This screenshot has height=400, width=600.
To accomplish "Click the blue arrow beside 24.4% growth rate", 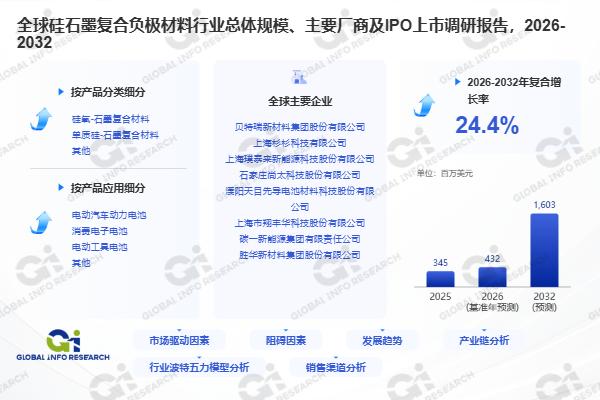I will pos(424,105).
